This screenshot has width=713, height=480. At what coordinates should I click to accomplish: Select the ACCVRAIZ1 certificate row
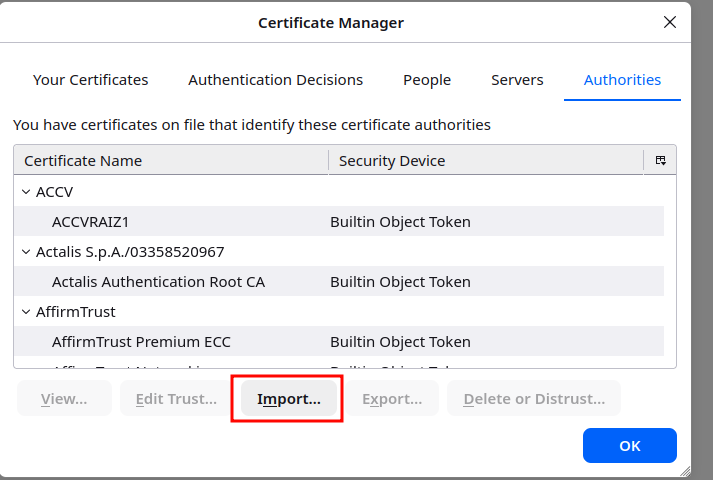90,221
